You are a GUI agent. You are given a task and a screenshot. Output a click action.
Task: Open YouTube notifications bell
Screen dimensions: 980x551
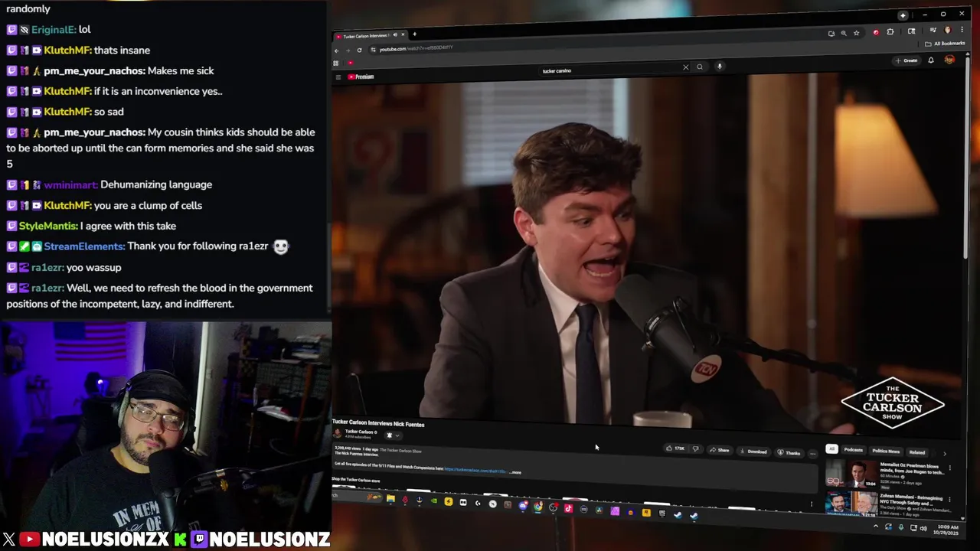click(x=931, y=60)
